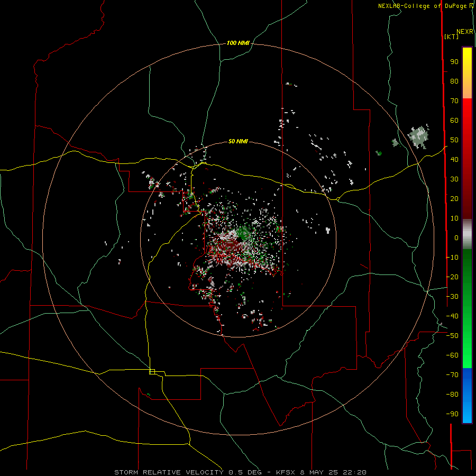
Task: Click the light blue bottom color bar segment
Action: coord(467,413)
